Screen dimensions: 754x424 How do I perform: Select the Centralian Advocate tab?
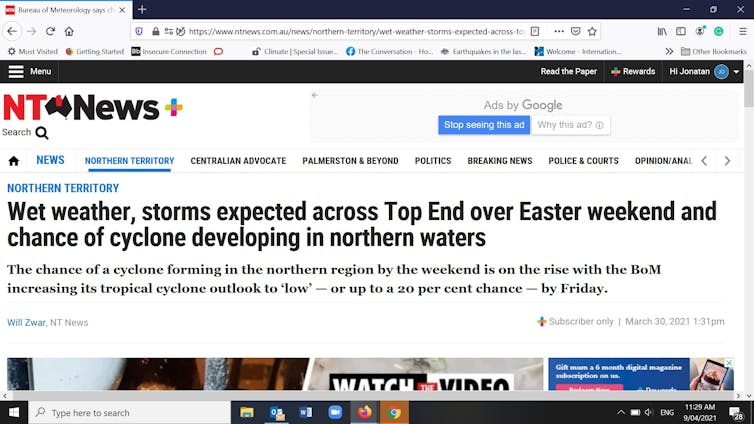click(x=238, y=161)
